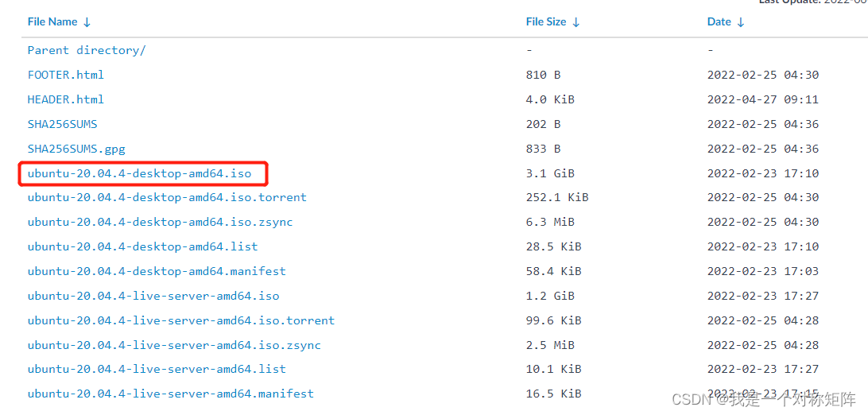Select the 99.6 KiB file size value
The width and height of the screenshot is (868, 415).
(x=553, y=320)
